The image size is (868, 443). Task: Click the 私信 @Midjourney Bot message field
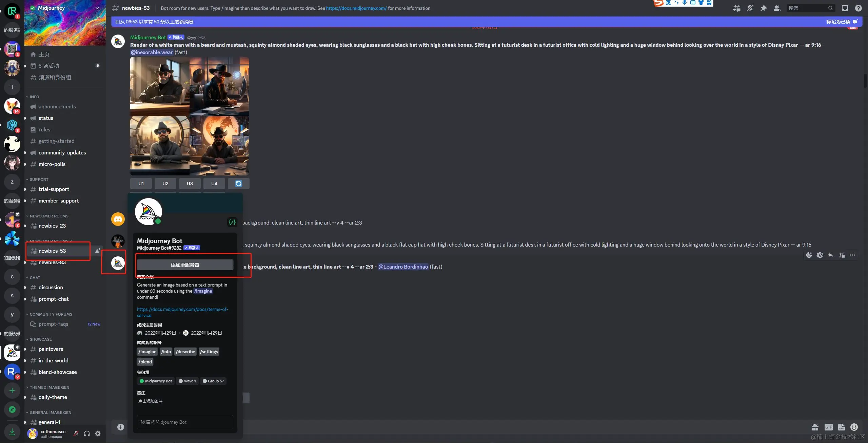[185, 422]
